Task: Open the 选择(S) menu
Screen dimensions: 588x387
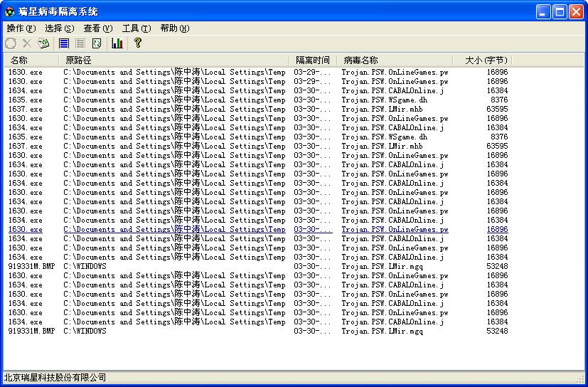Action: tap(59, 28)
